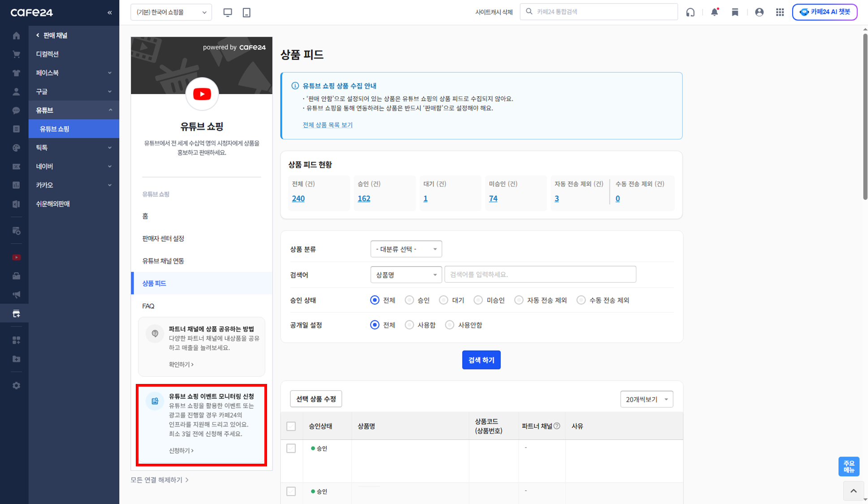Switch to PC desktop preview icon

click(x=228, y=13)
